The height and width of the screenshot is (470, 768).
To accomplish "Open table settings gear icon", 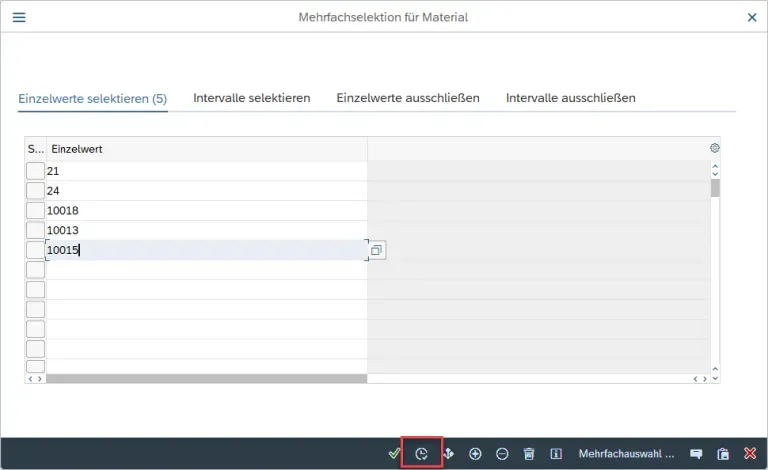I will pos(714,148).
